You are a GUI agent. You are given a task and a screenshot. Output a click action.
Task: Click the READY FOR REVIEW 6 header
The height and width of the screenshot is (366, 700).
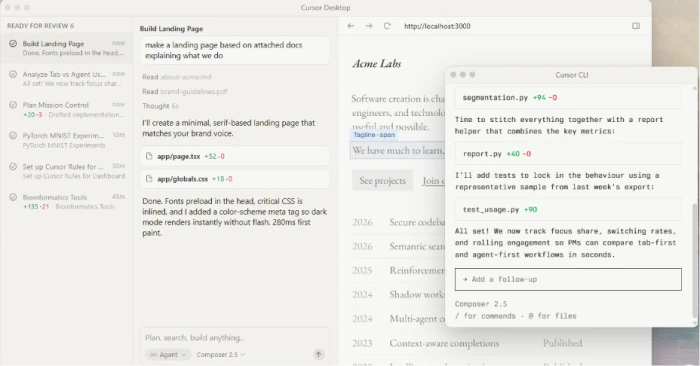pos(40,25)
